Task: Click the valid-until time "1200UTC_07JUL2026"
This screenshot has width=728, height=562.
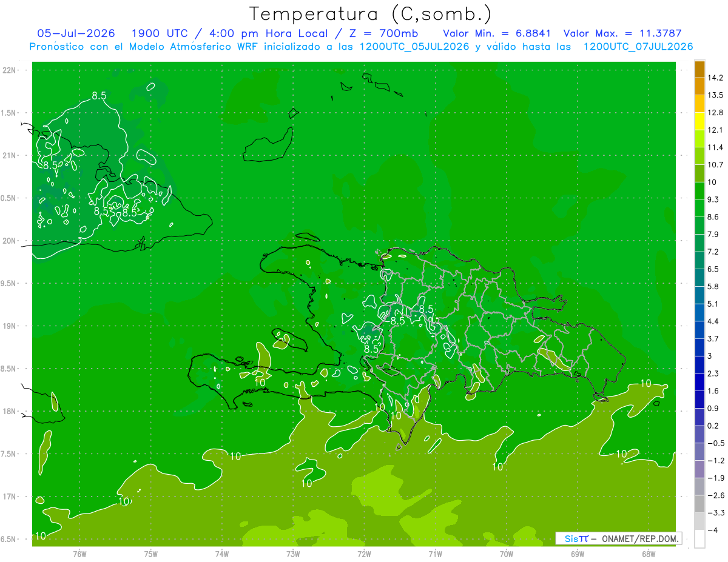Action: coord(638,47)
